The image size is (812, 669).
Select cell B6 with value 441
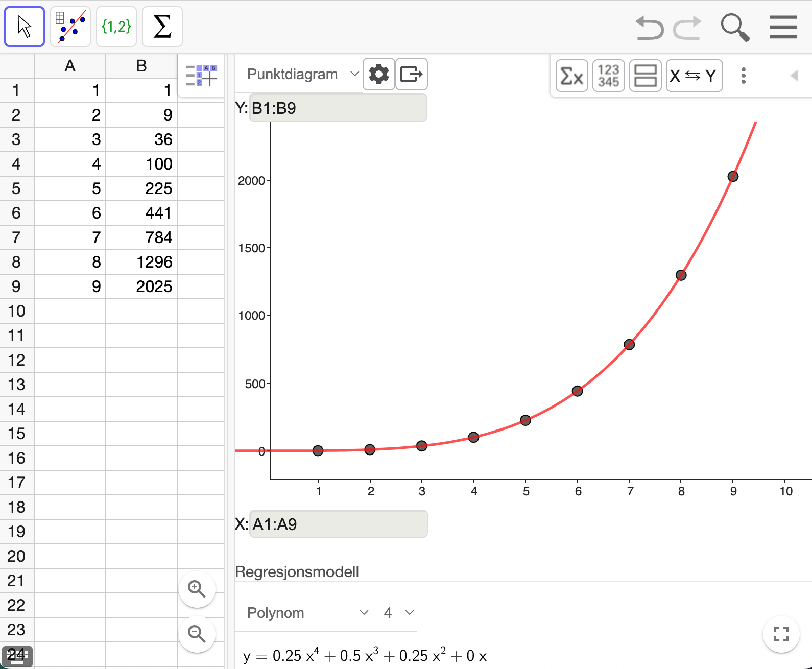point(141,213)
